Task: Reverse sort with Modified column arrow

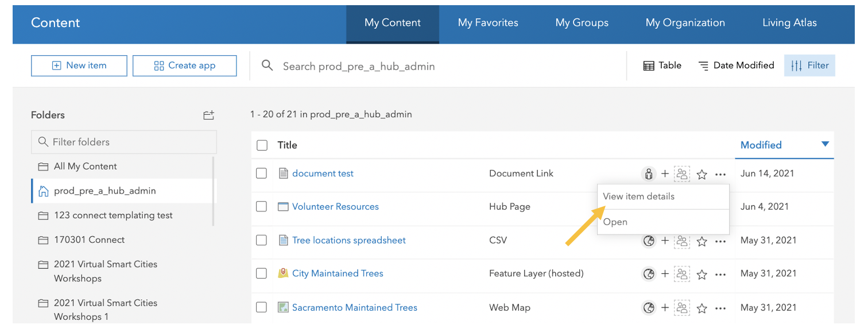Action: (x=825, y=144)
